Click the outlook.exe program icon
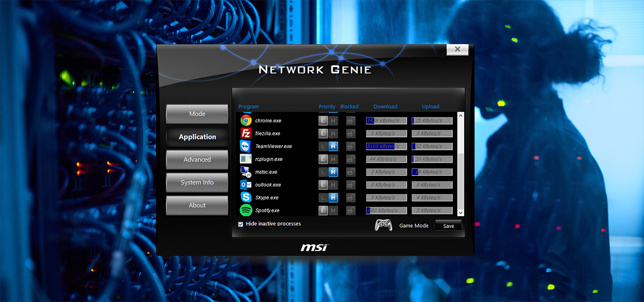This screenshot has width=644, height=302. point(246,185)
